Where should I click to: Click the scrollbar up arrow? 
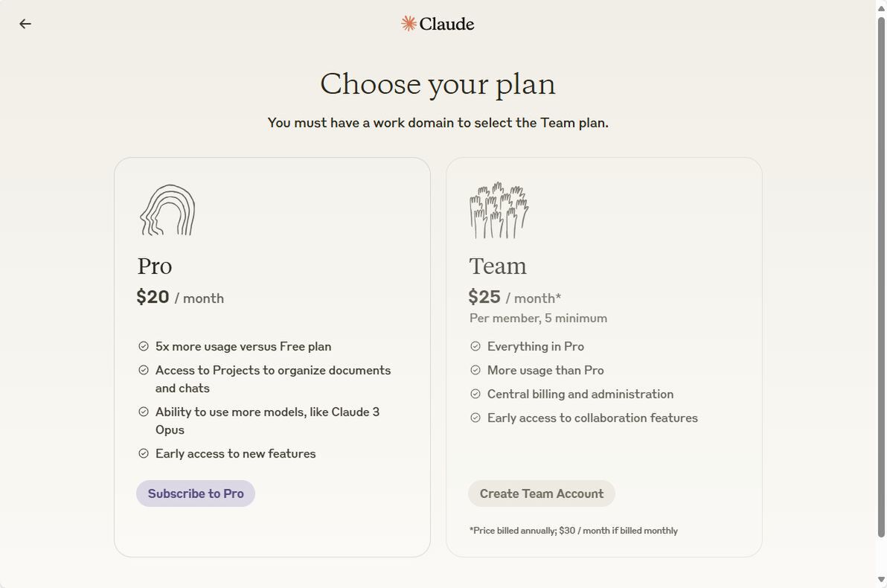tap(881, 7)
